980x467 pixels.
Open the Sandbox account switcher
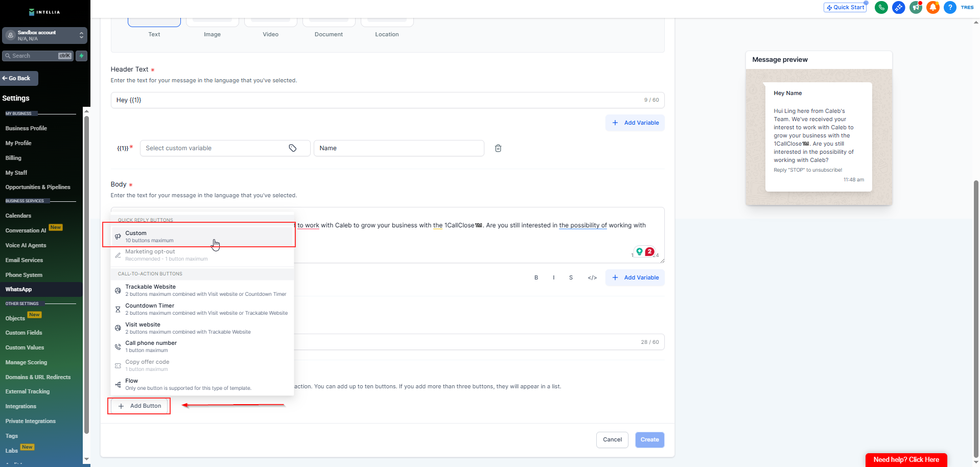point(45,35)
